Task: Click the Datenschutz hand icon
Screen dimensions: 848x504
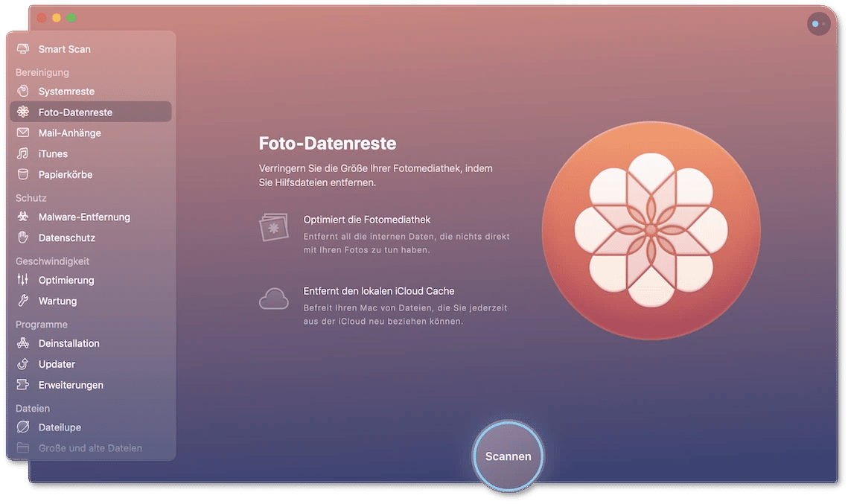Action: pos(23,237)
